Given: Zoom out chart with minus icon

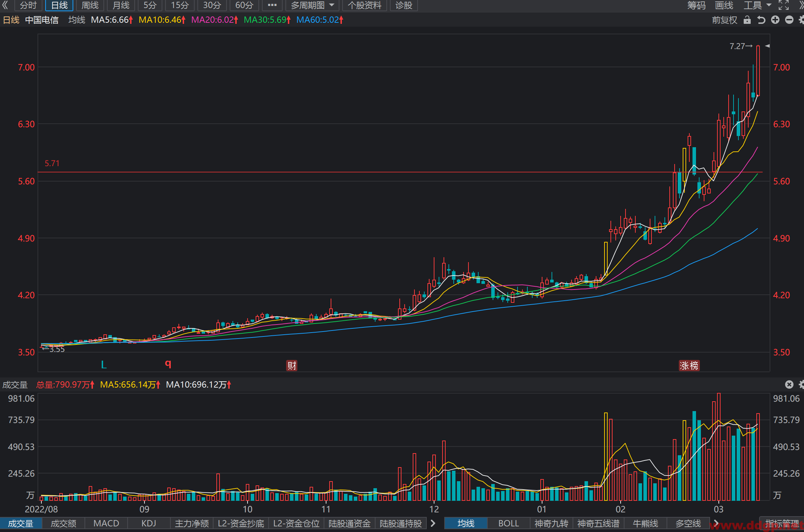Looking at the screenshot, I should (789, 20).
